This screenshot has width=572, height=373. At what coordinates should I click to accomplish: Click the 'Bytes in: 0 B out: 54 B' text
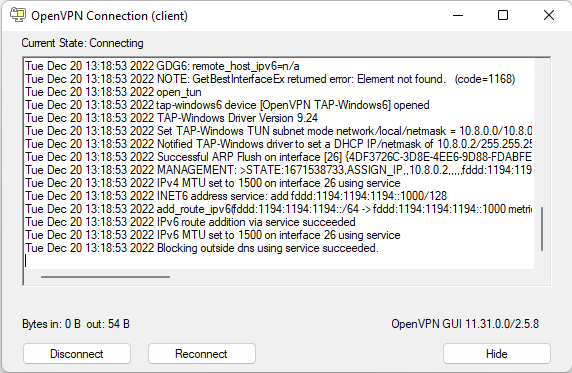(76, 324)
